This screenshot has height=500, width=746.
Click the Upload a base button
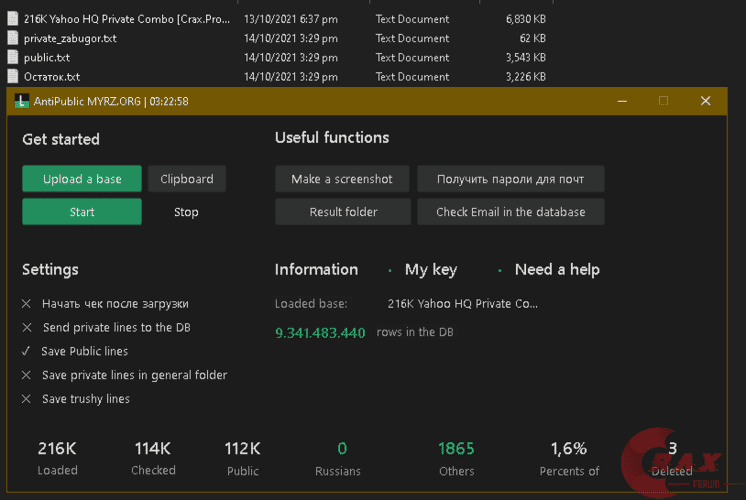pyautogui.click(x=82, y=179)
